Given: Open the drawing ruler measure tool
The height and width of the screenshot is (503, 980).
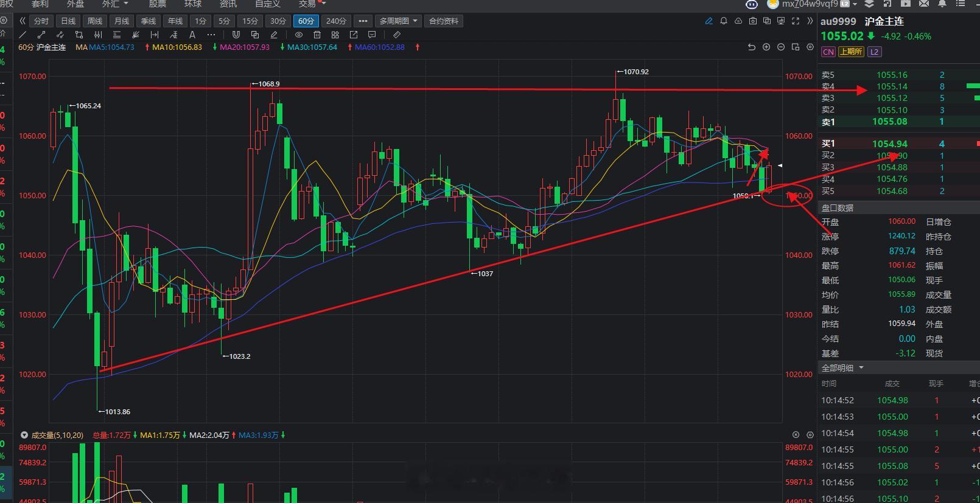Looking at the screenshot, I should tap(397, 35).
